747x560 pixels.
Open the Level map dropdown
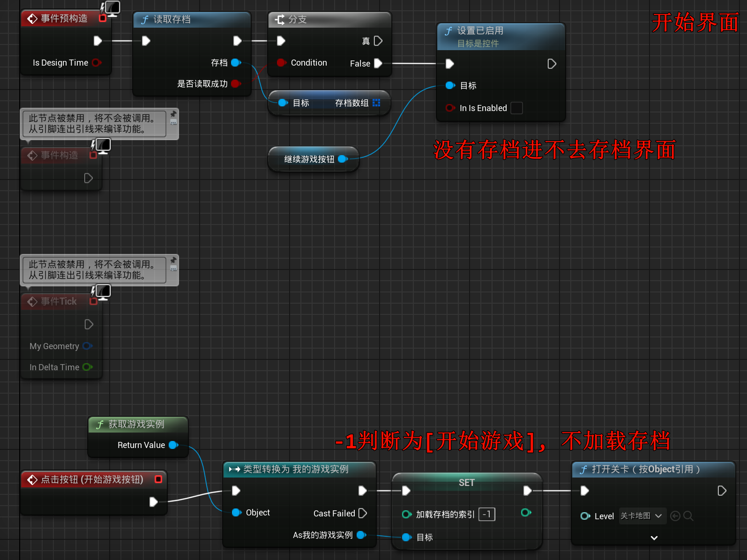pyautogui.click(x=642, y=516)
